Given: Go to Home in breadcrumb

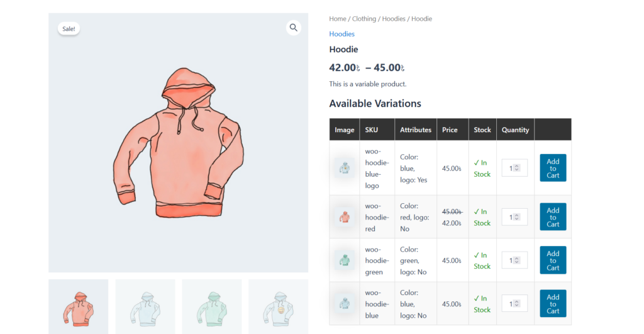Looking at the screenshot, I should pos(338,19).
